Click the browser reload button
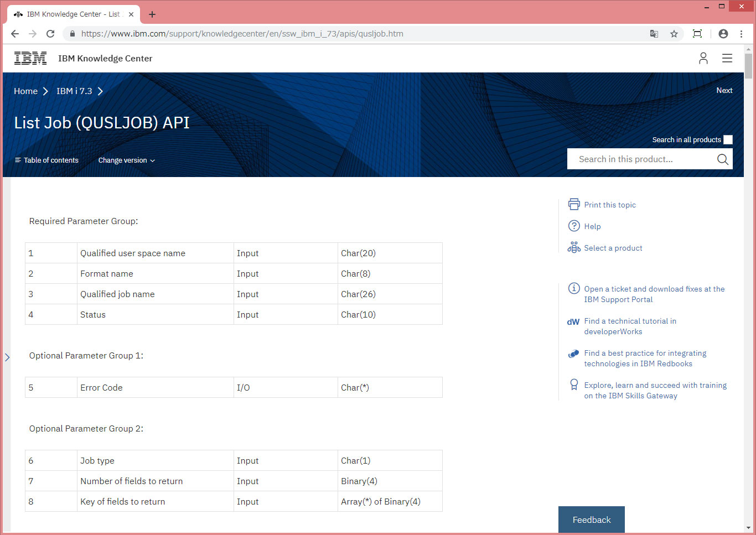Screen dimensions: 756x535 [50, 34]
